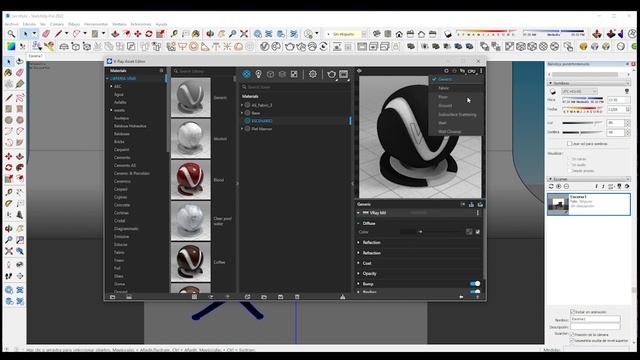Click the Diffuse color swatch
This screenshot has width=640, height=360.
pyautogui.click(x=407, y=232)
